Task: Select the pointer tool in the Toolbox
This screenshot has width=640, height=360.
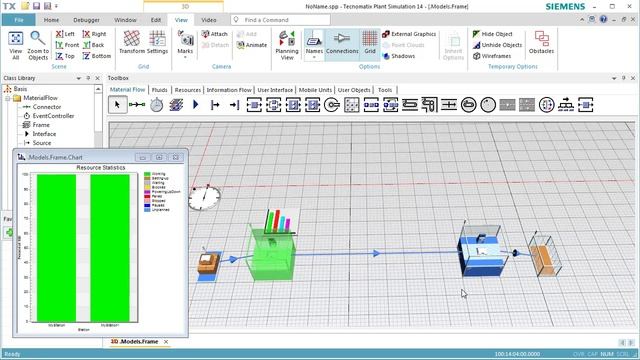Action: point(118,105)
